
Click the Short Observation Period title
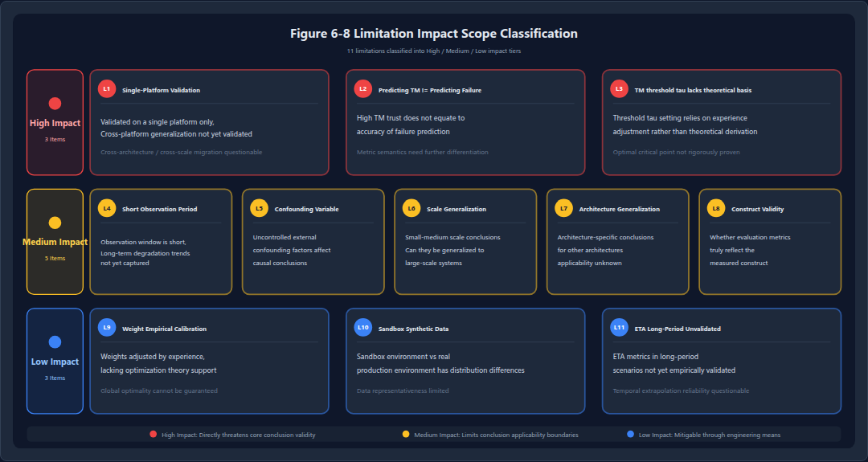click(x=159, y=209)
